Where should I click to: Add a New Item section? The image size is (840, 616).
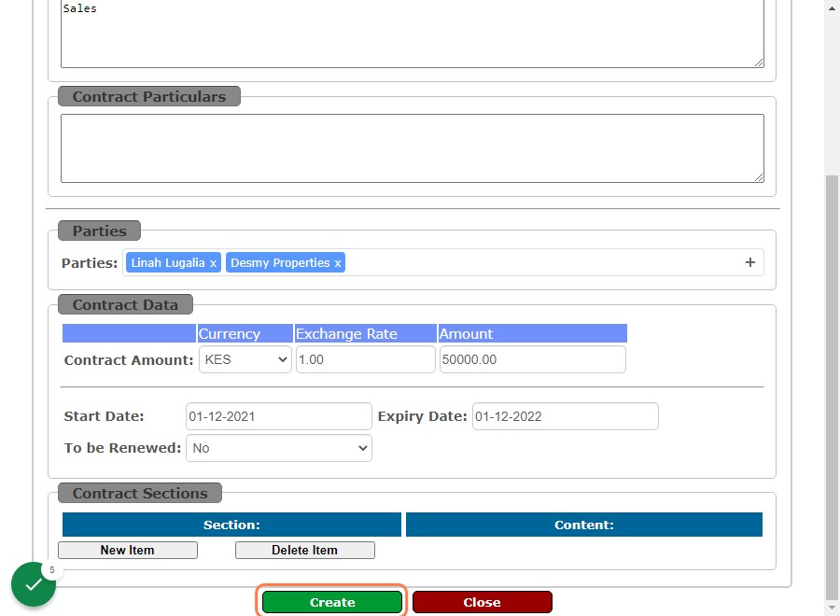click(x=128, y=550)
